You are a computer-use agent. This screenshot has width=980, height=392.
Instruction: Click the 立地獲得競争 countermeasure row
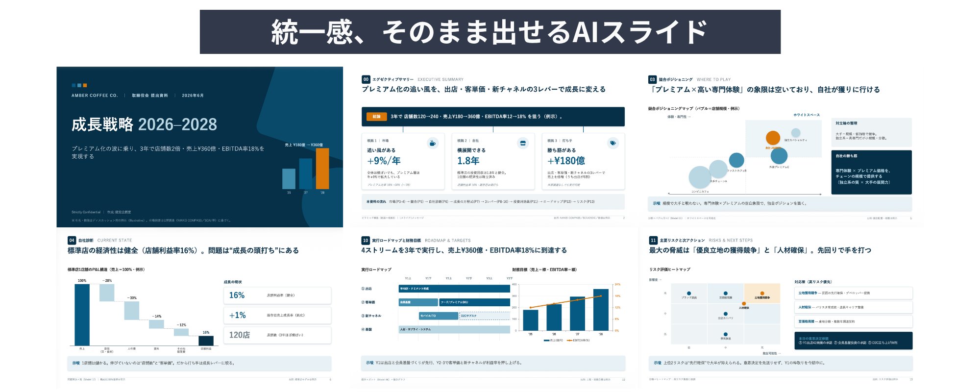click(853, 293)
